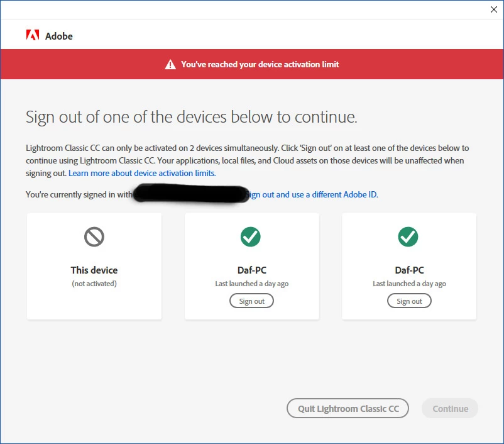The width and height of the screenshot is (504, 444).
Task: Quit Lightroom Classic CC
Action: (x=348, y=408)
